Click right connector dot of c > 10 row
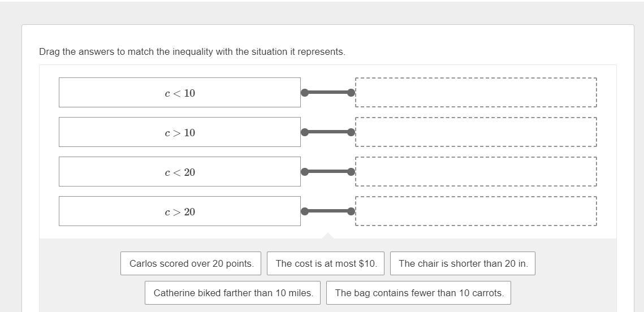Screen dimensions: 644x312 click(351, 132)
